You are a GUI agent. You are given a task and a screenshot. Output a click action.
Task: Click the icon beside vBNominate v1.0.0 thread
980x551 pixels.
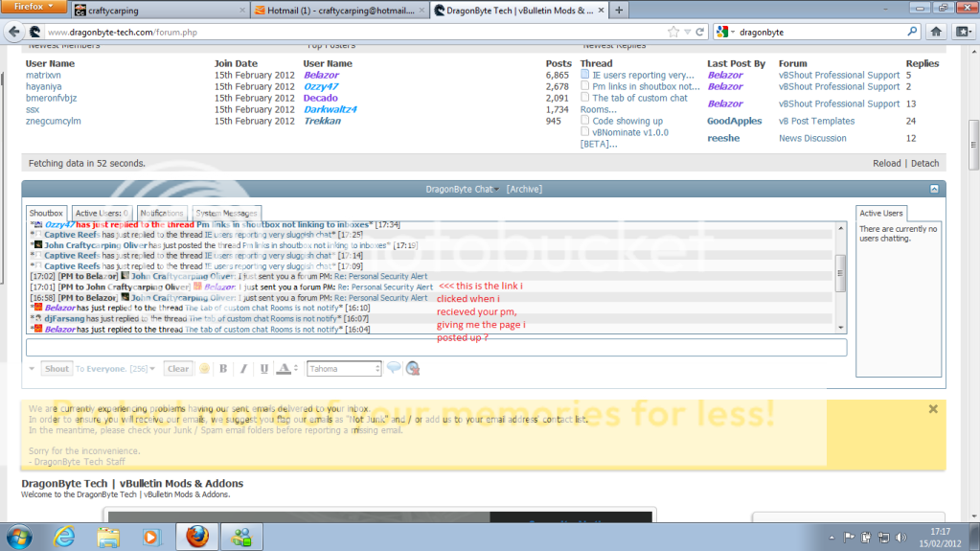585,131
